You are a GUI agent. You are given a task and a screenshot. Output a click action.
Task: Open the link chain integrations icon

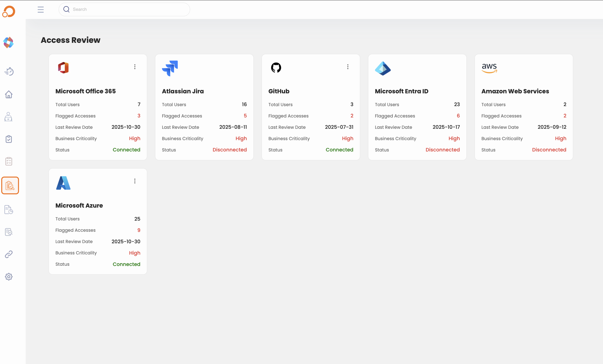[x=9, y=254]
